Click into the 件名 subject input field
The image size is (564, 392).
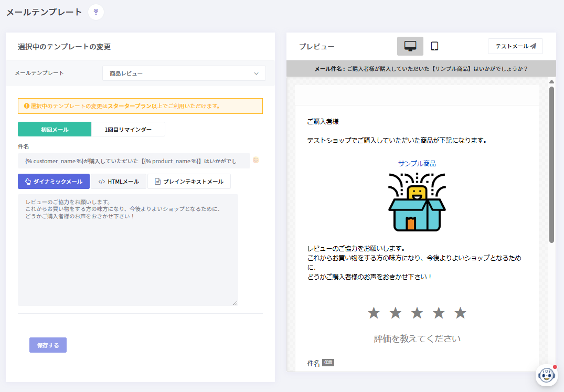pyautogui.click(x=134, y=161)
